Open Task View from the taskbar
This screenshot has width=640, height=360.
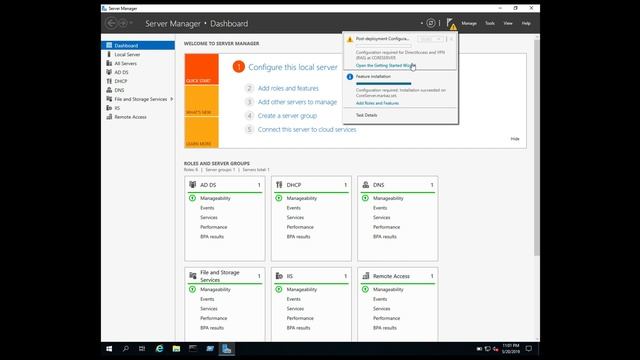[142, 349]
